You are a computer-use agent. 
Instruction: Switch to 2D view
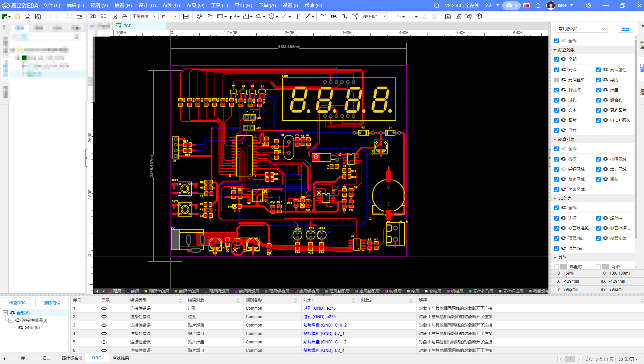coord(93,16)
